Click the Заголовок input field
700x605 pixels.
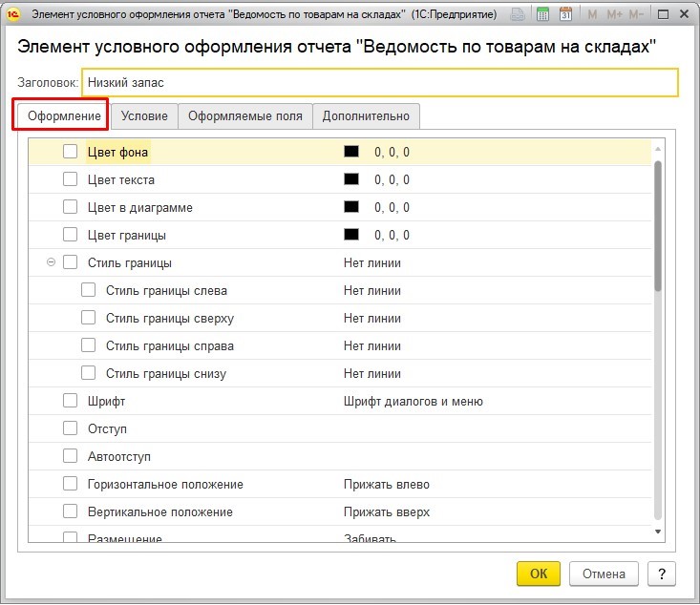(380, 82)
